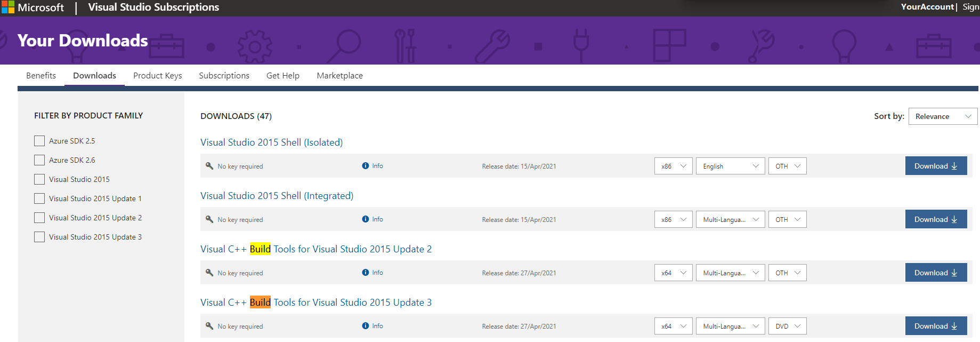Open English language dropdown for Shell (Isolated)
Image resolution: width=980 pixels, height=342 pixels.
point(730,166)
